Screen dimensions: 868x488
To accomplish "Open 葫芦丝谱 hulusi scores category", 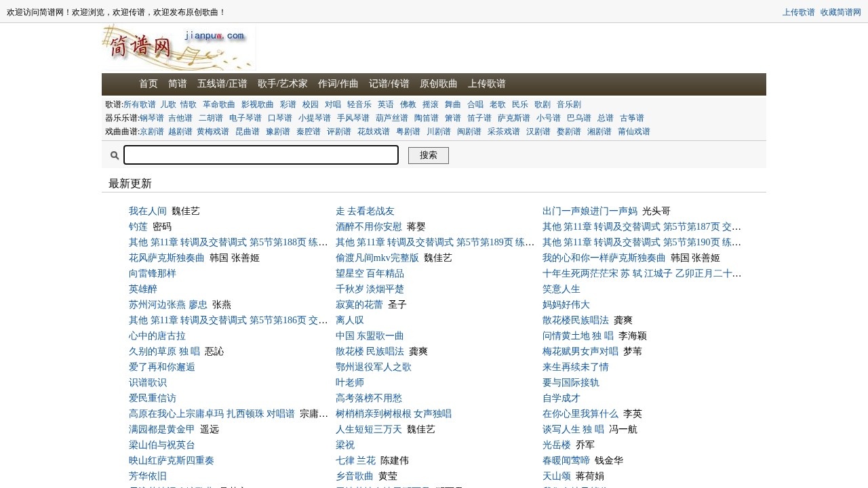I will point(391,117).
